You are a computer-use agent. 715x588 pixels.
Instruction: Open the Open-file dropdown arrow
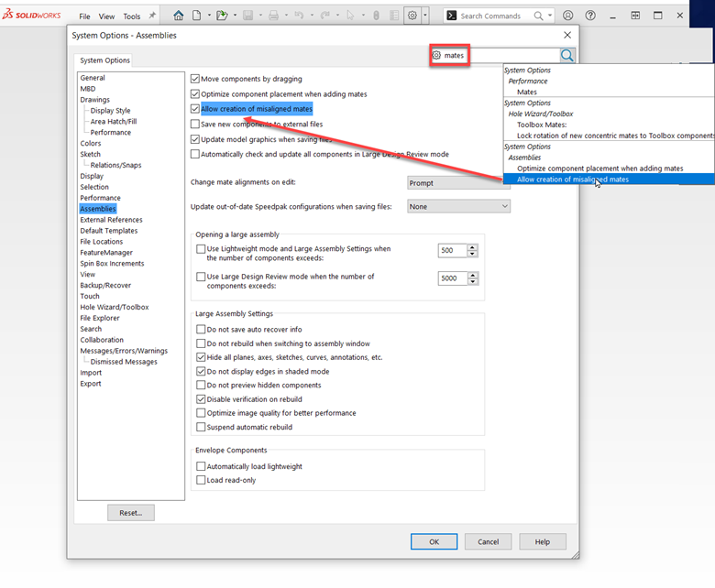236,16
